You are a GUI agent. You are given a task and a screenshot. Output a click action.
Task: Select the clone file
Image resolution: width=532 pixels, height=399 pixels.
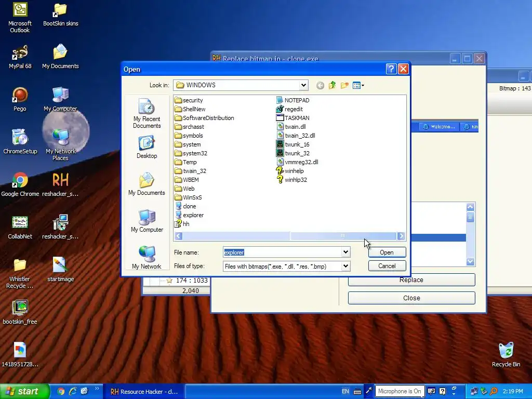click(185, 206)
